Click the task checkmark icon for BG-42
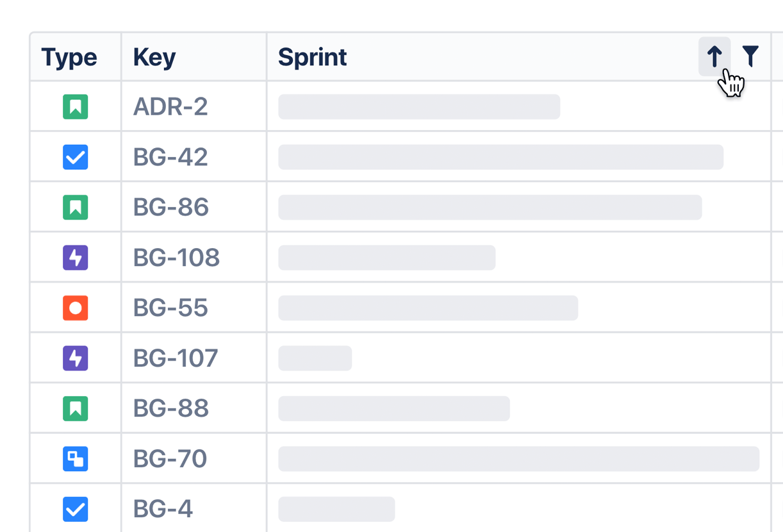The height and width of the screenshot is (532, 783). (75, 157)
